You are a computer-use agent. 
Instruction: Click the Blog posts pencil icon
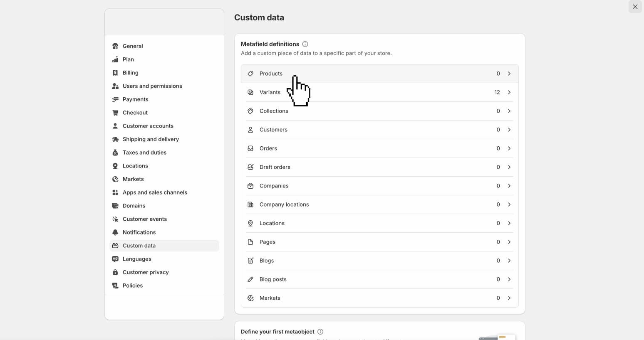click(x=250, y=279)
